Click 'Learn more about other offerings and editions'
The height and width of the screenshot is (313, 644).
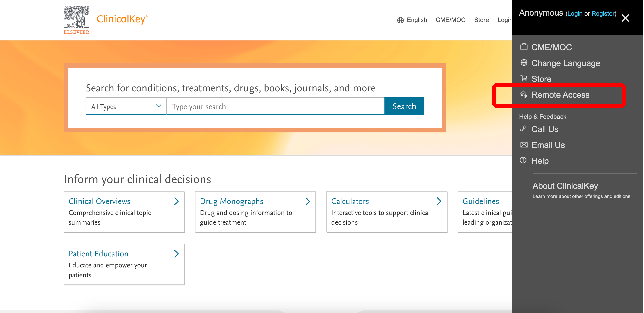(x=581, y=196)
